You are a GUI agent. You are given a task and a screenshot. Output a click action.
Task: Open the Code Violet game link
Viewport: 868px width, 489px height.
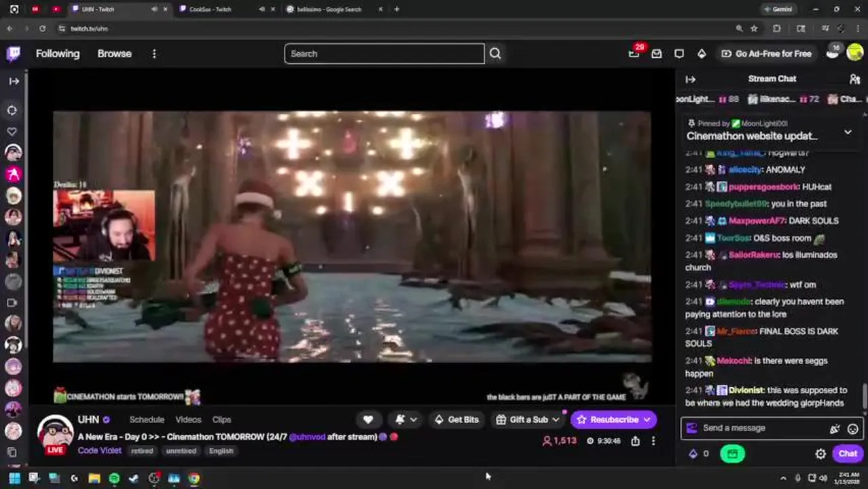click(x=99, y=450)
